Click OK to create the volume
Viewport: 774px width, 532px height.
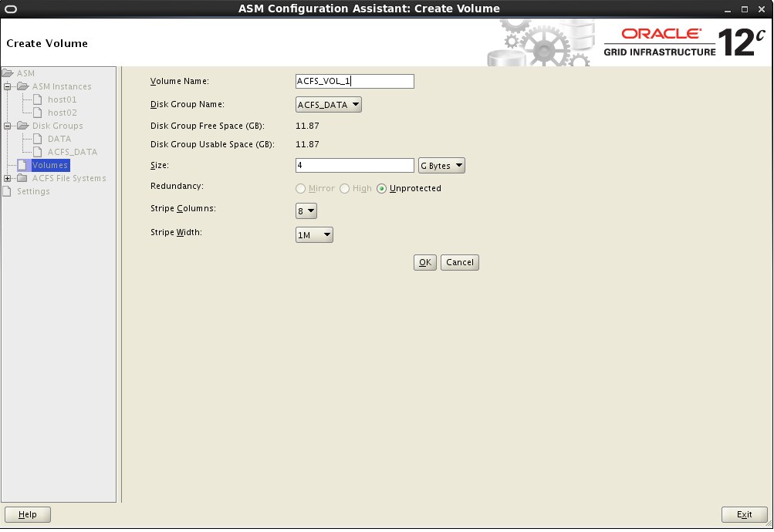click(425, 262)
